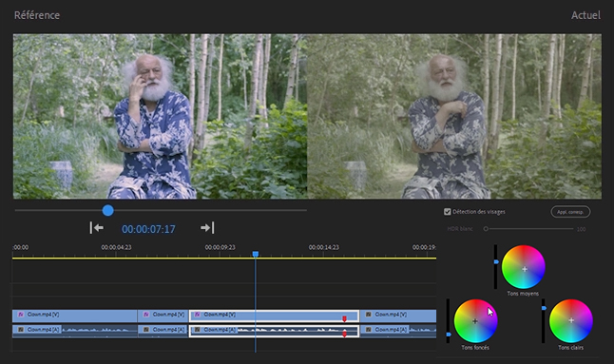Click the HDR blanc label

460,229
